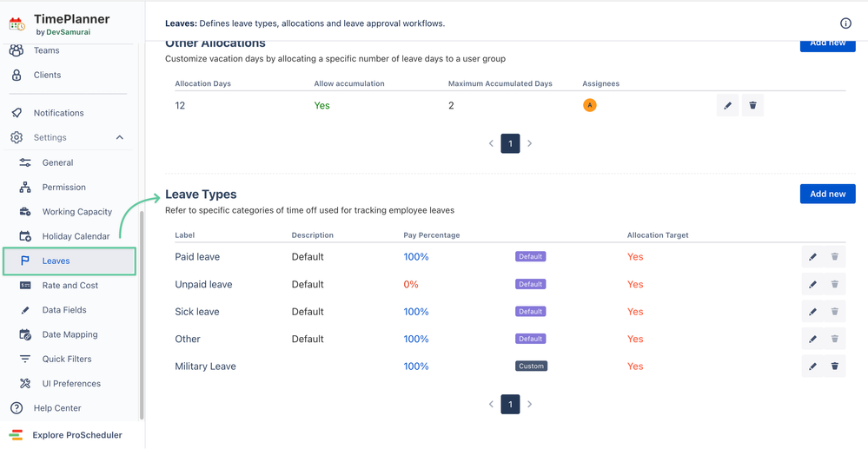Click the UI Preferences tools icon
Viewport: 868px width, 449px height.
(25, 383)
